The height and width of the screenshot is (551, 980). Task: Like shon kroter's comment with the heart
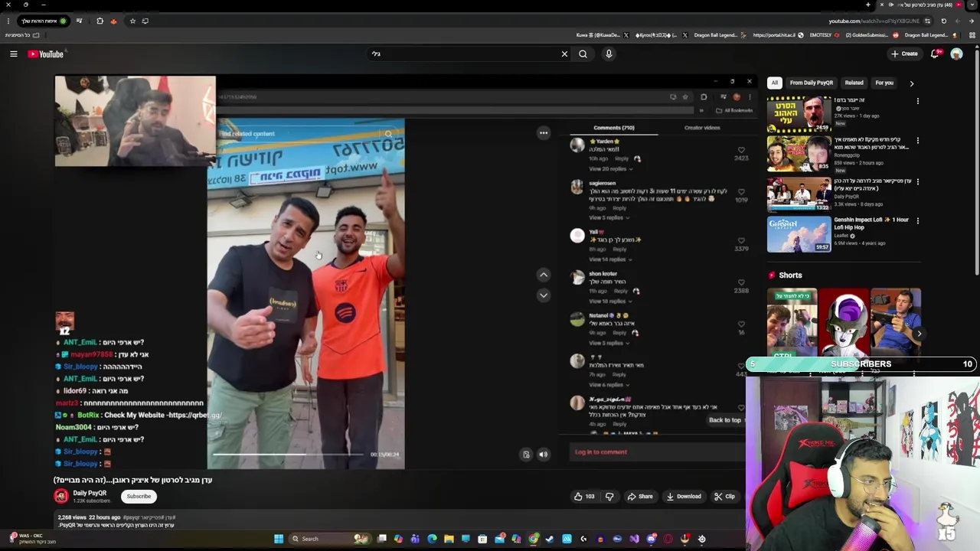[x=740, y=283]
